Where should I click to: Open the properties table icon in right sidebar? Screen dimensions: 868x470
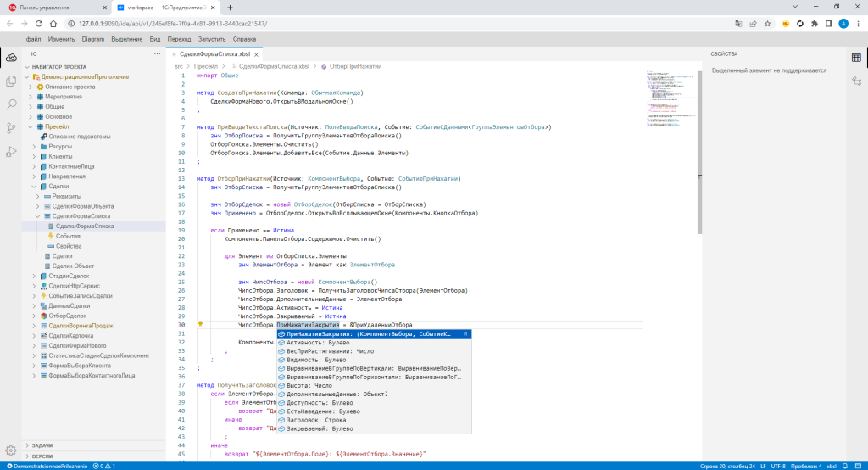pyautogui.click(x=856, y=58)
